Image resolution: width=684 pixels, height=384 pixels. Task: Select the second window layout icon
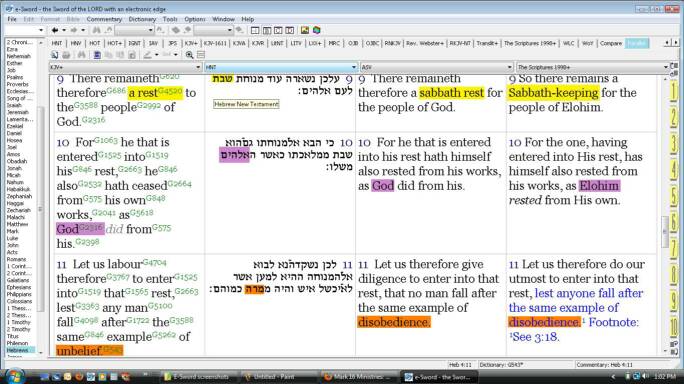267,30
